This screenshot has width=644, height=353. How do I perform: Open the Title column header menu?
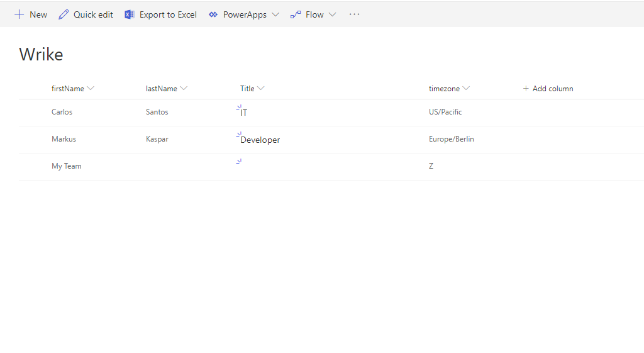coord(261,89)
